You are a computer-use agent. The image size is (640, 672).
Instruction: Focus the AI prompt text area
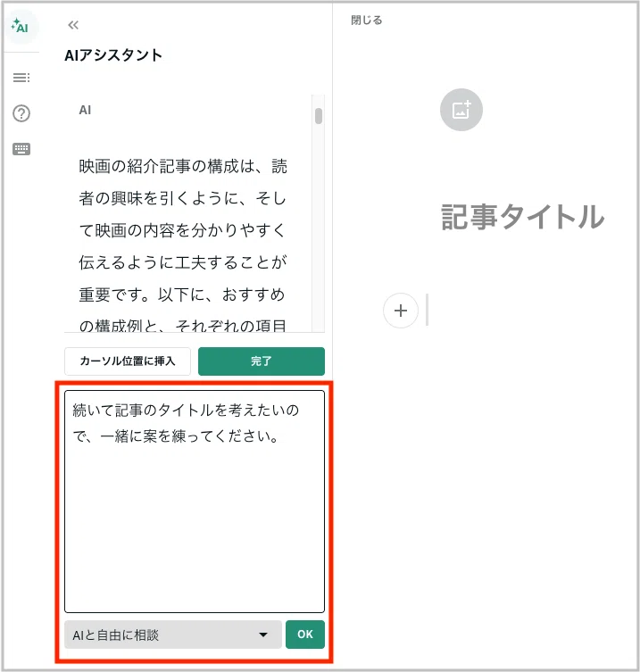pos(195,501)
